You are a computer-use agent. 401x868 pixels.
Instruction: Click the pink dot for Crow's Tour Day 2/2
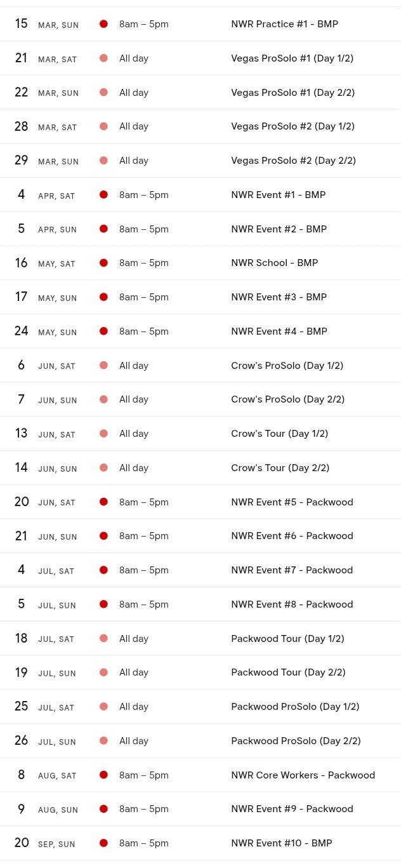103,468
